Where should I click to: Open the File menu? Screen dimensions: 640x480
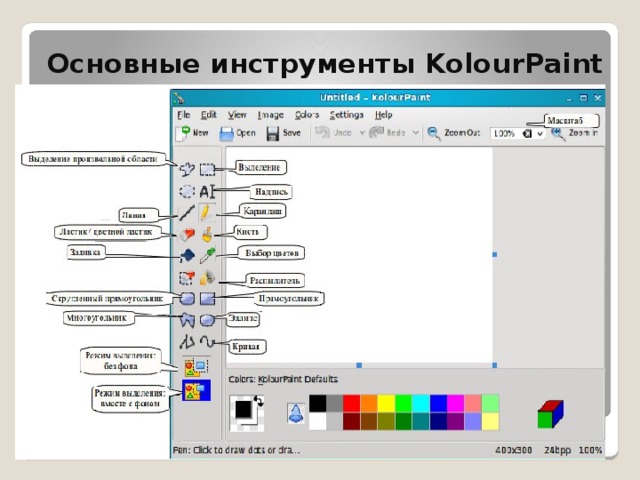[x=184, y=115]
